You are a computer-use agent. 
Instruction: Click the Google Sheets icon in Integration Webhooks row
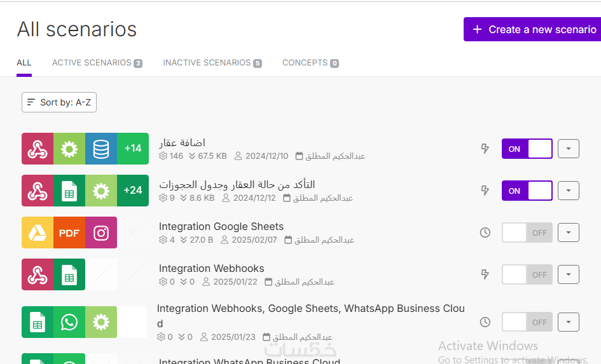(69, 274)
